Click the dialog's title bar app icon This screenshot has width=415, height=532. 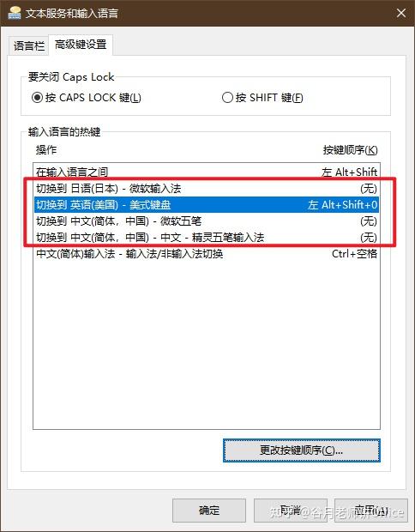click(14, 13)
